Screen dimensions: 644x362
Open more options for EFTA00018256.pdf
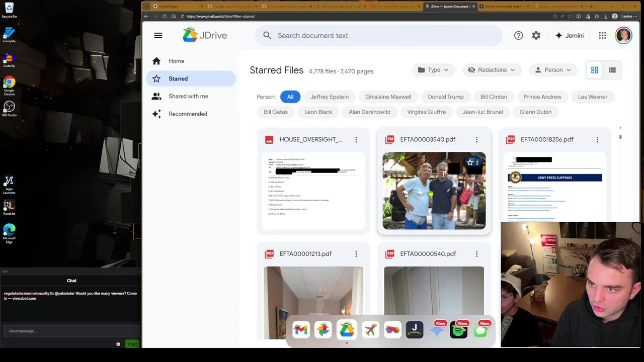point(597,139)
